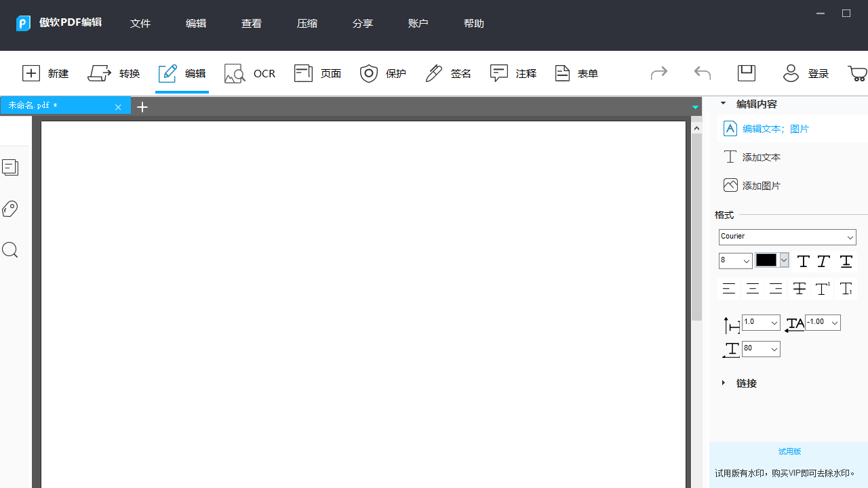The image size is (868, 488).
Task: Open the 签名 (Signature) tool
Action: coord(448,73)
